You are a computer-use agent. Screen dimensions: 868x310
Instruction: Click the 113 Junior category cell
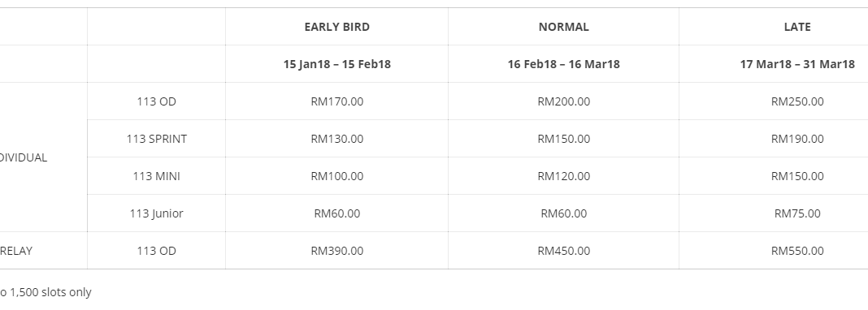(156, 213)
